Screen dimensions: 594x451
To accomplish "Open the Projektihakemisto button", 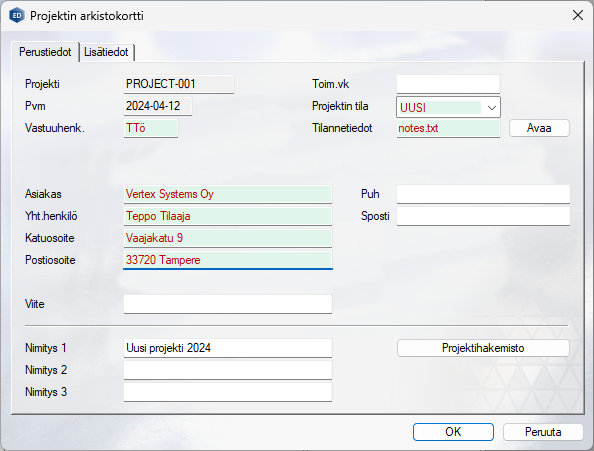I will 483,348.
